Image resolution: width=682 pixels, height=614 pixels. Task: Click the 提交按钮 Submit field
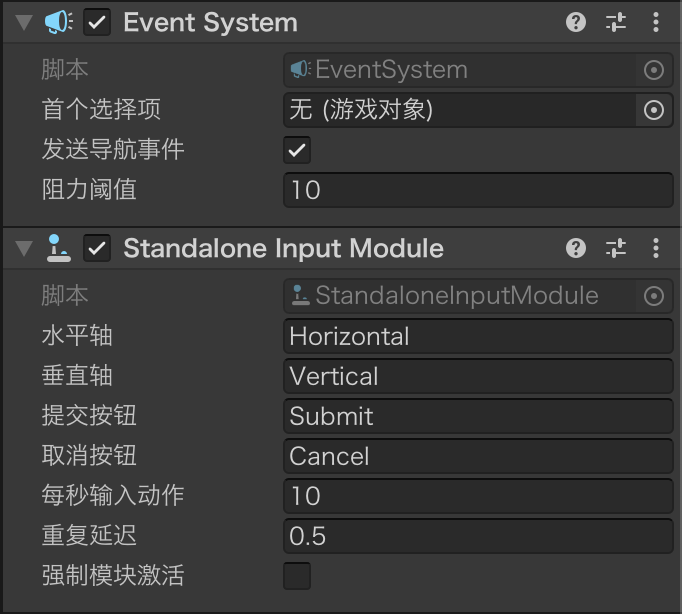(x=478, y=416)
